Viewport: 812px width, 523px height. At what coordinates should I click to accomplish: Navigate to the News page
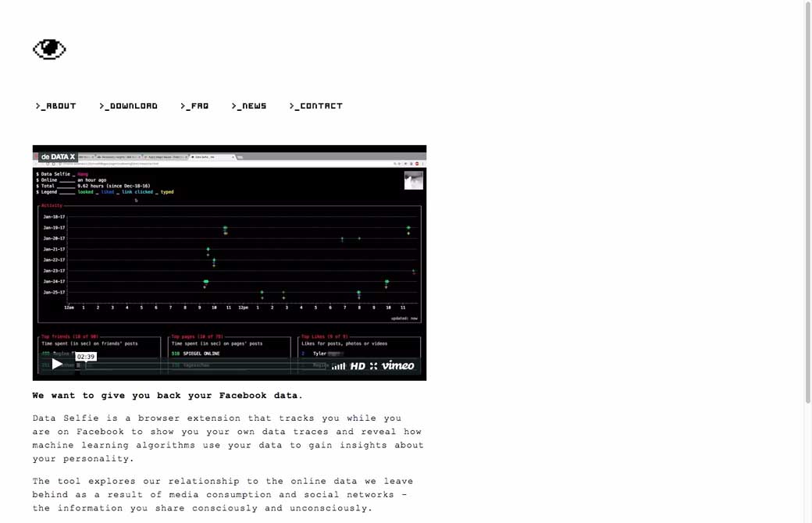click(249, 106)
